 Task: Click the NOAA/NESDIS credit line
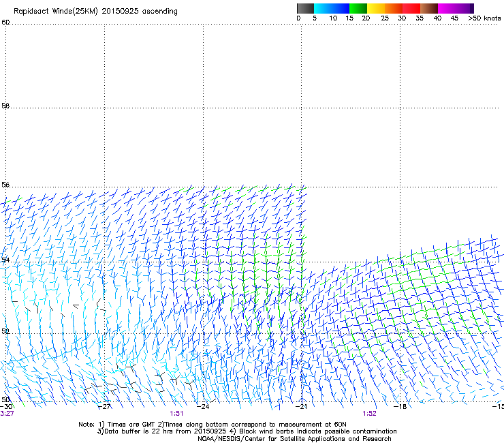[294, 439]
